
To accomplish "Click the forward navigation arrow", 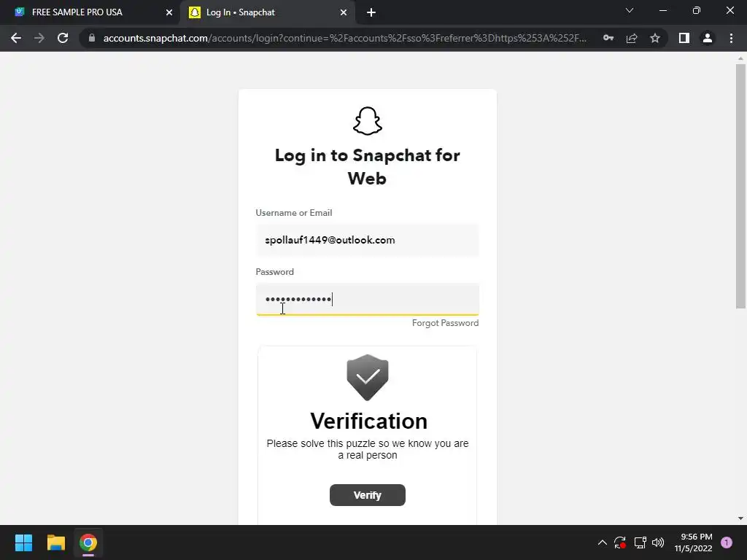I will click(x=39, y=38).
